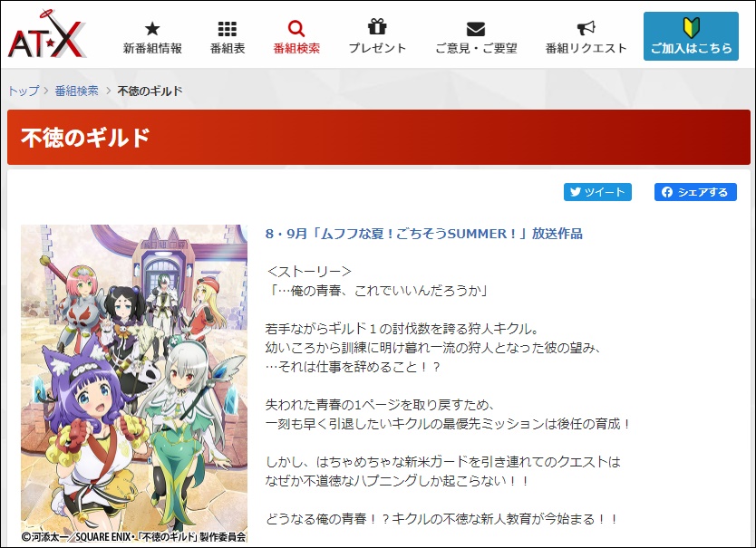Image resolution: width=756 pixels, height=548 pixels.
Task: Select the 番組表 menu label
Action: click(x=228, y=48)
